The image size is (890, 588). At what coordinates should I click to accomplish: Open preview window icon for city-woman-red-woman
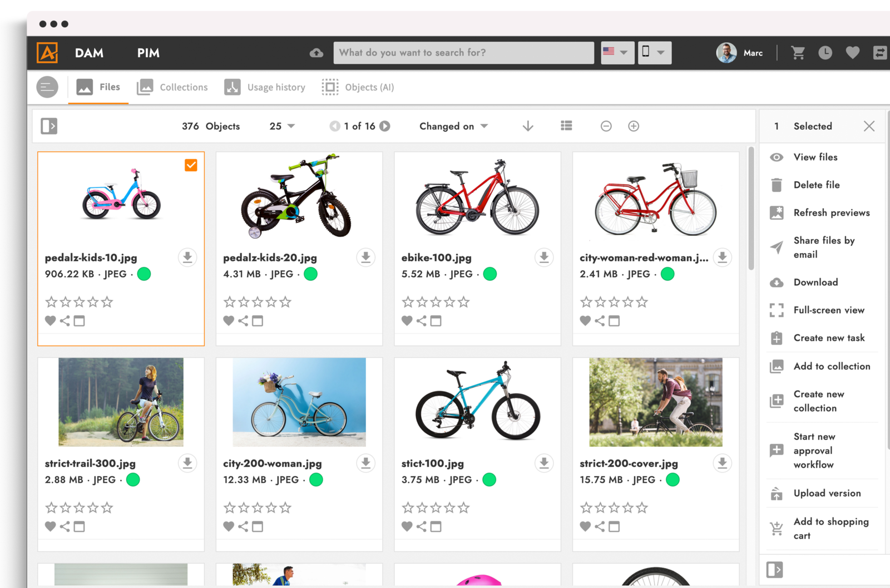click(x=614, y=321)
